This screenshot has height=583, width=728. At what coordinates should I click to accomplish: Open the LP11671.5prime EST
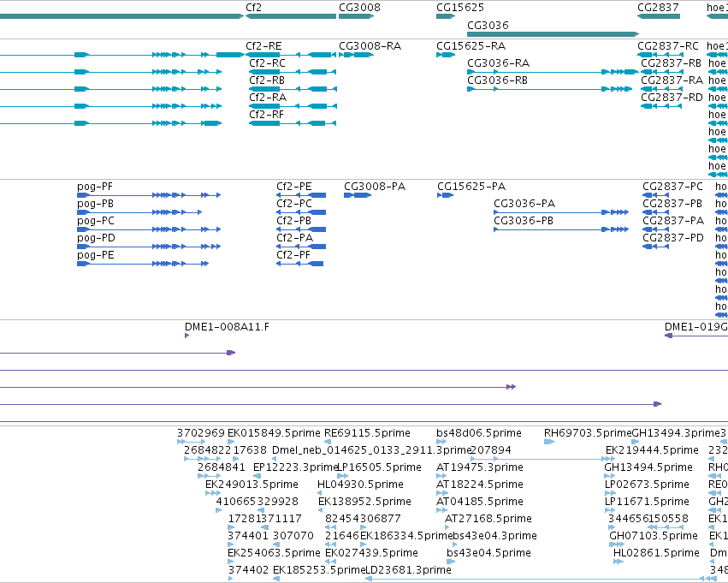[611, 510]
